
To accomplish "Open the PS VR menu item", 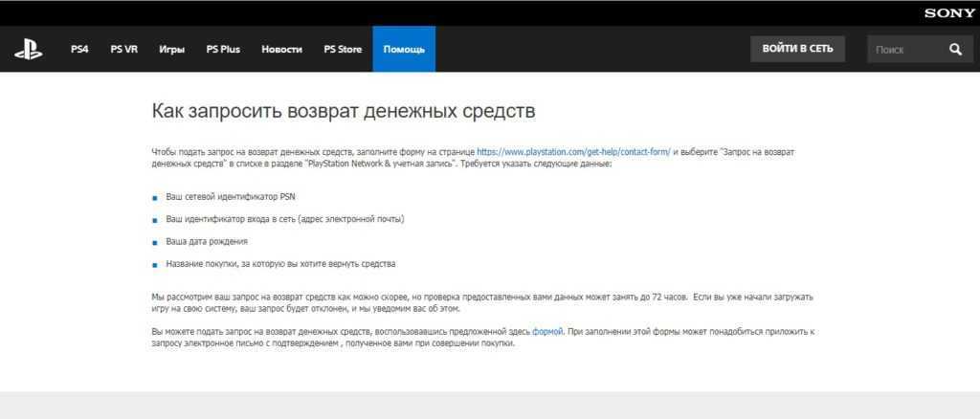I will coord(124,49).
